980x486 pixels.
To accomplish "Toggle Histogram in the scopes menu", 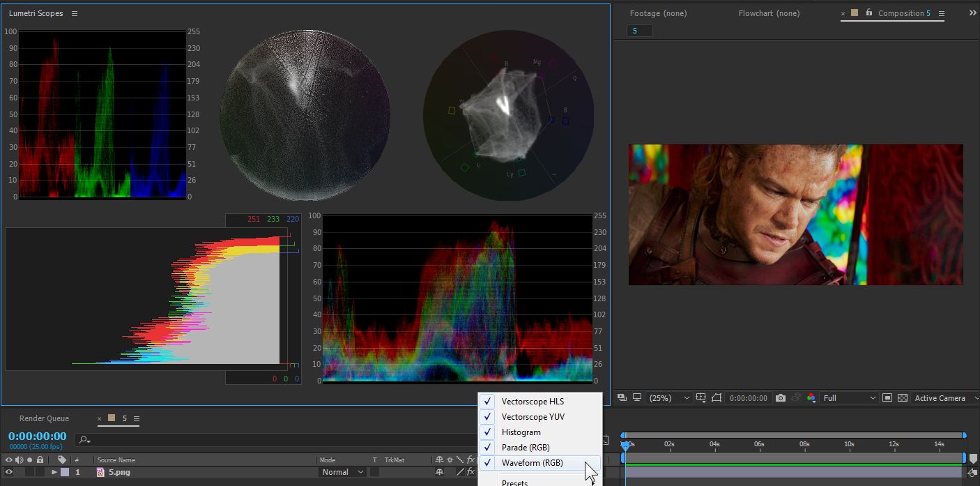I will pyautogui.click(x=539, y=432).
